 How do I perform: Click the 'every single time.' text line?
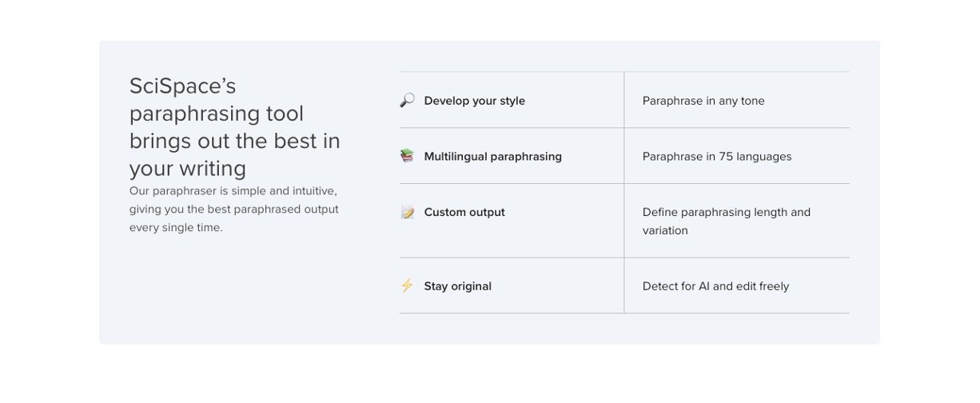(x=176, y=228)
